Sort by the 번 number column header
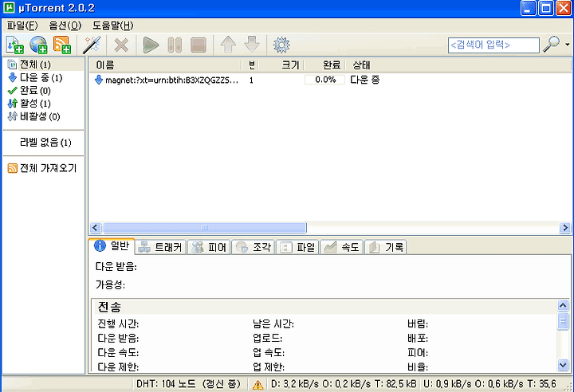Screen dimensions: 574x392 pos(250,65)
